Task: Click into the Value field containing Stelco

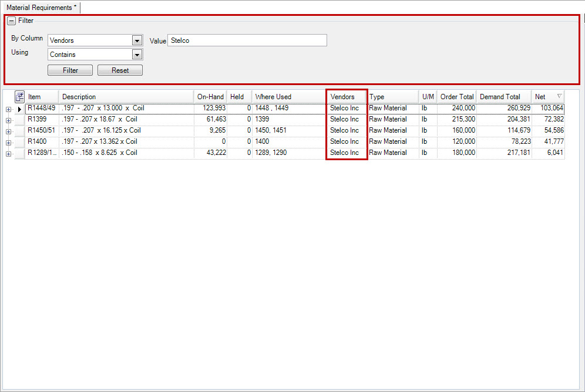Action: (x=247, y=40)
